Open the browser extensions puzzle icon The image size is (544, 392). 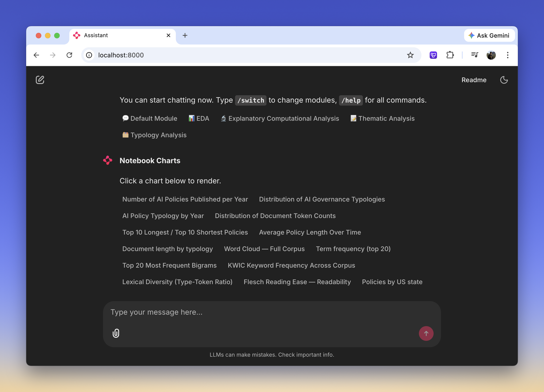(450, 55)
